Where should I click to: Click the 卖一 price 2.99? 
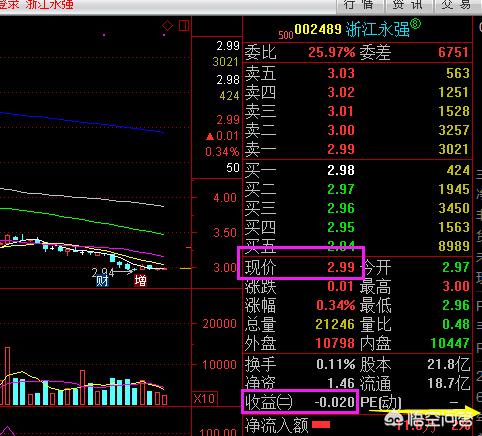[x=341, y=149]
